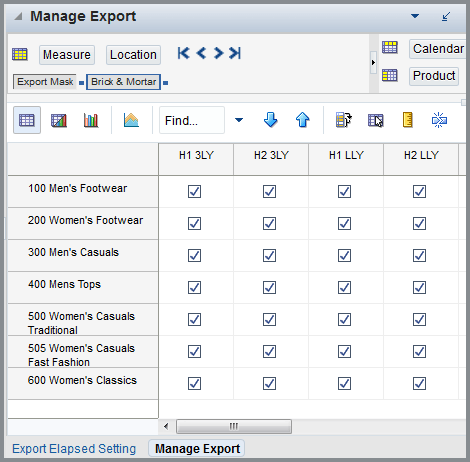Select the H1 3LY column header
The image size is (470, 462).
(x=196, y=159)
